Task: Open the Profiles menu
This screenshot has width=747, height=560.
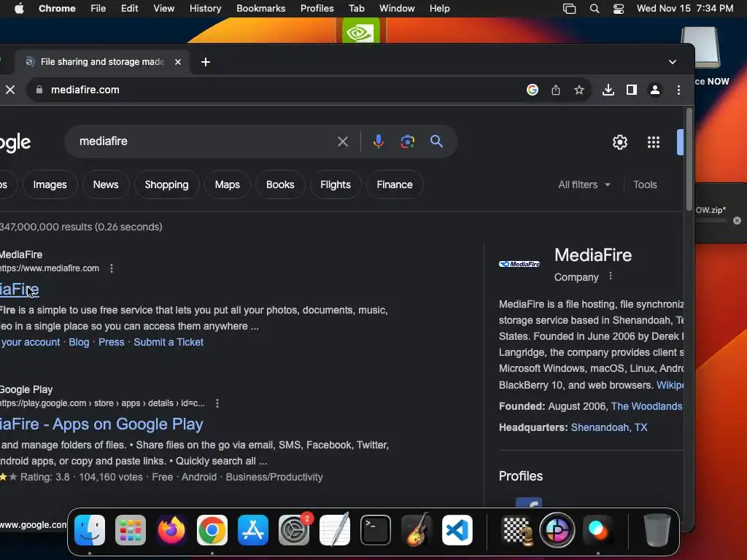Action: tap(317, 9)
